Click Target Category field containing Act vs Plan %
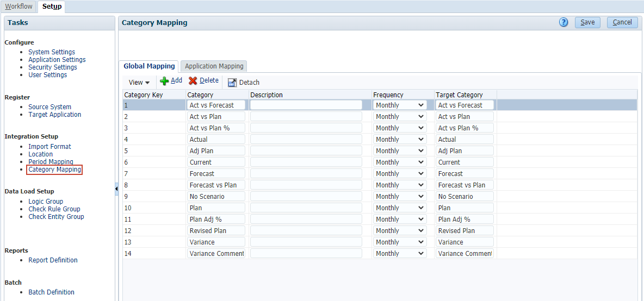This screenshot has height=301, width=644. point(465,128)
